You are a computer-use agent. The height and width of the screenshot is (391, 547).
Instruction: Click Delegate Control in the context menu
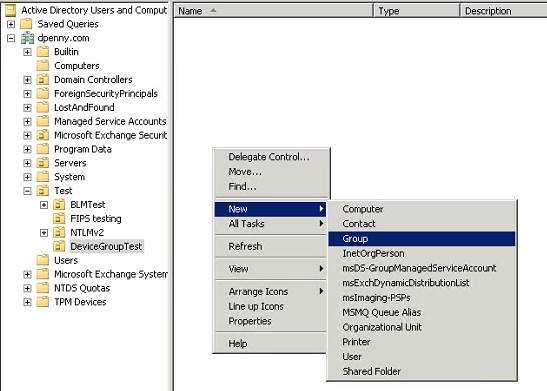pyautogui.click(x=270, y=157)
